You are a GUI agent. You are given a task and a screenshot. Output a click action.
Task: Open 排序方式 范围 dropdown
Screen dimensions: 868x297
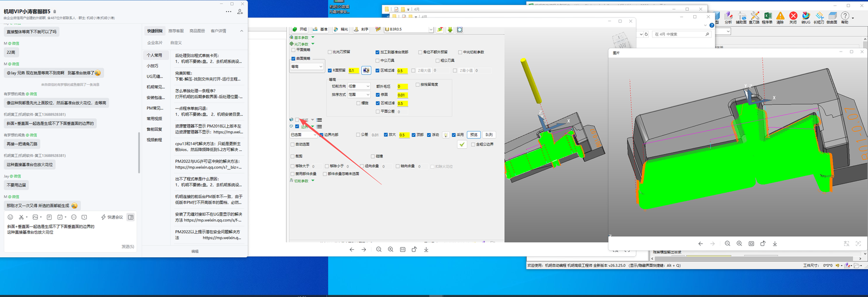(359, 95)
